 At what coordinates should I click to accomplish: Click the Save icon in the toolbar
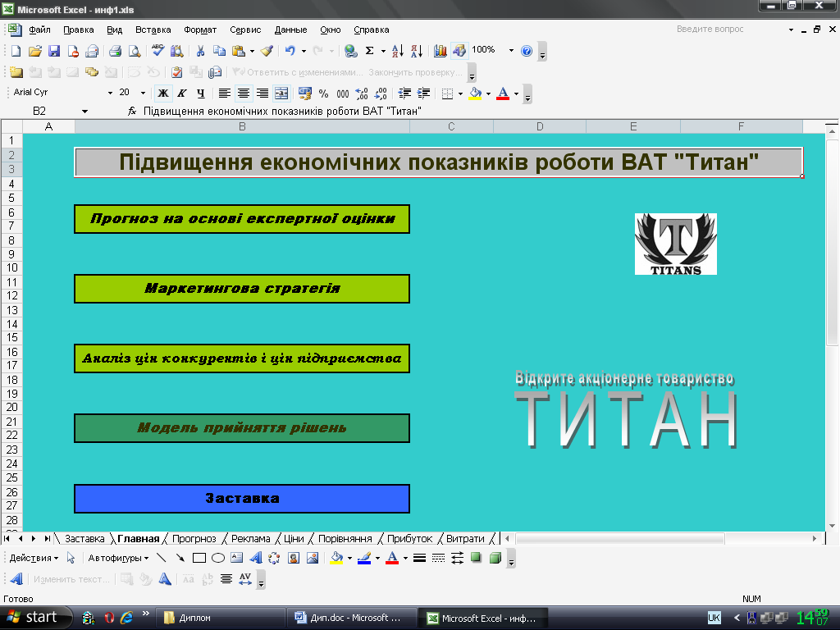click(x=54, y=51)
